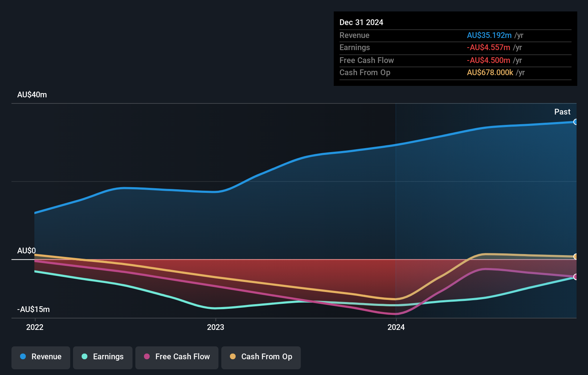Screen dimensions: 588x375
Task: Click the Revenue endpoint marker on the chart
Action: click(x=575, y=122)
